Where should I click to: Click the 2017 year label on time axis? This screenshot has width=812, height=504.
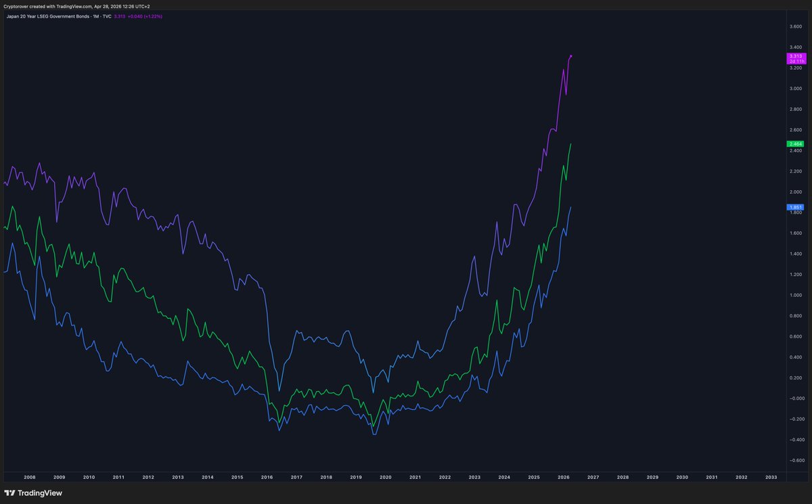(296, 477)
